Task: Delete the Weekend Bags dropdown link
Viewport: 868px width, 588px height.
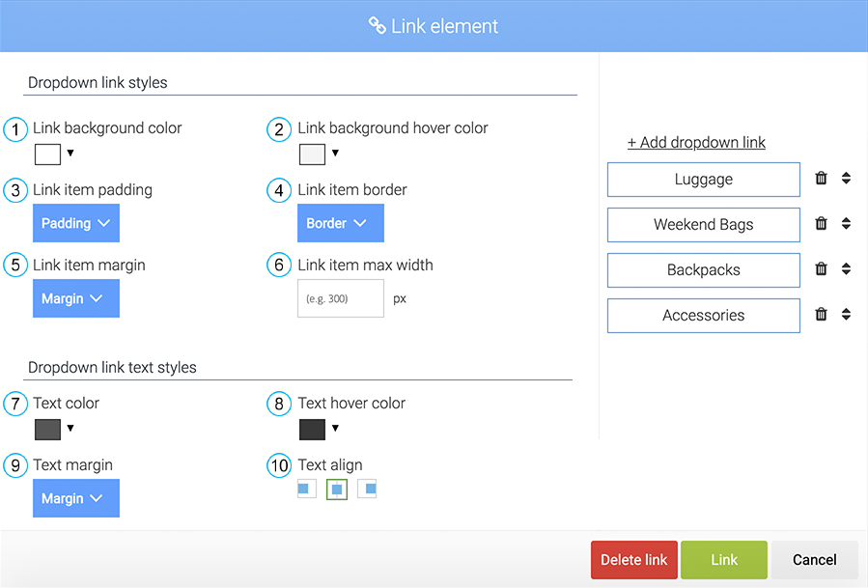Action: [821, 225]
